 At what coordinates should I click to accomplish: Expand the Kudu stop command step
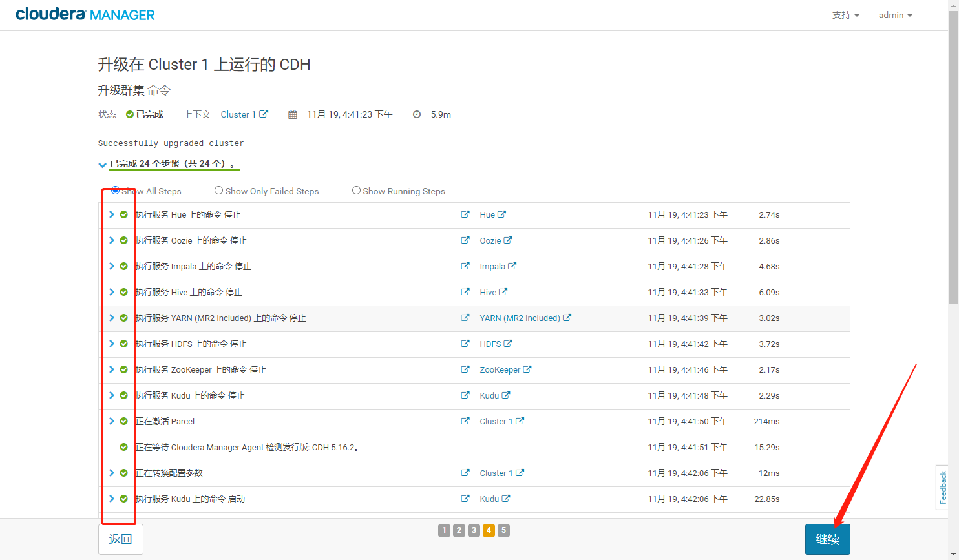point(112,395)
